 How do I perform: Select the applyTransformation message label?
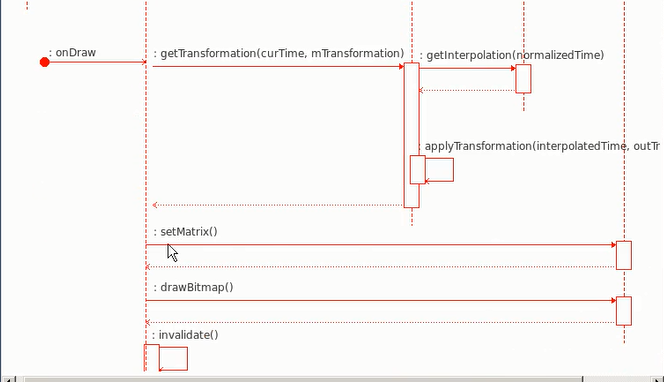[539, 146]
